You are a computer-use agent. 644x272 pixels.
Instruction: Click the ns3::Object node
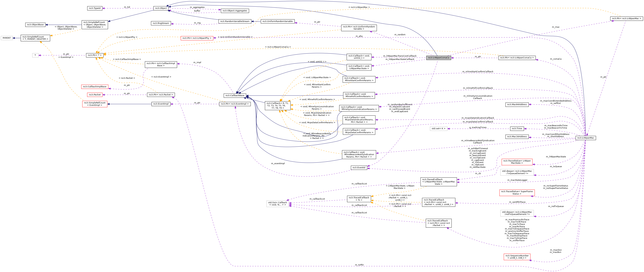point(161,8)
